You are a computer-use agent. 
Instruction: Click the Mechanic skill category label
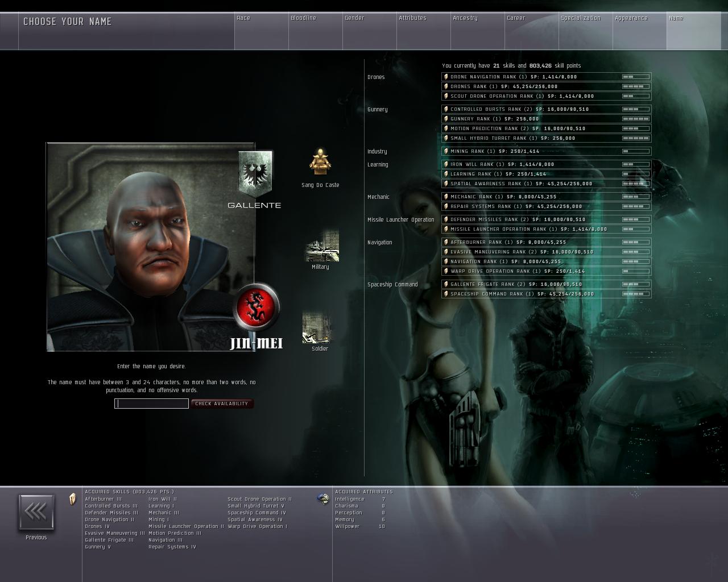pyautogui.click(x=378, y=197)
